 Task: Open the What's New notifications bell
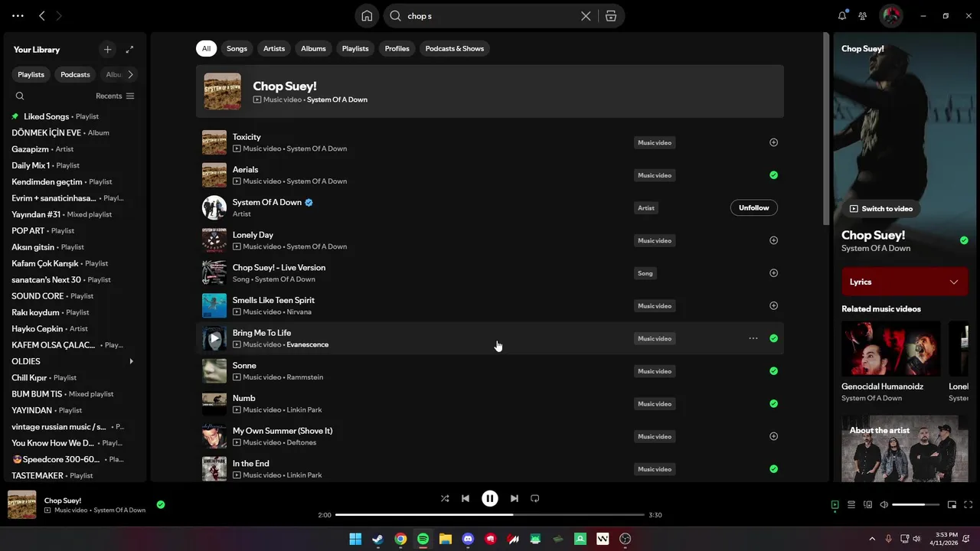coord(842,16)
